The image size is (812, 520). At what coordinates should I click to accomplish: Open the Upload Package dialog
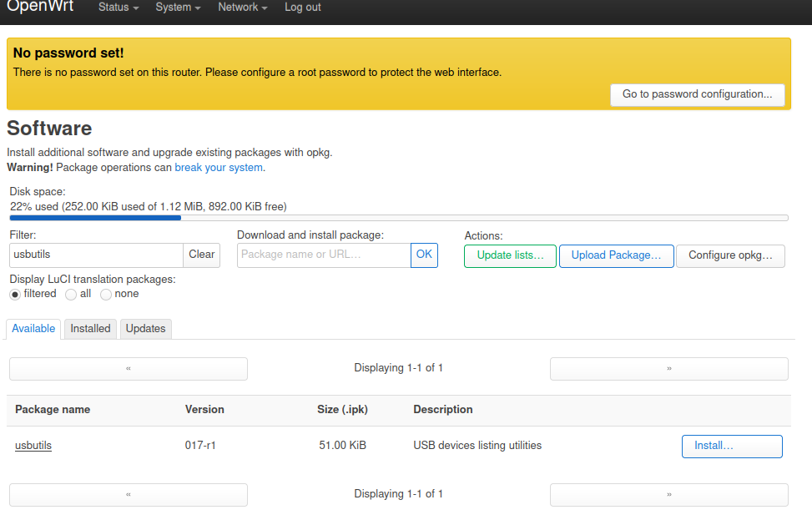[x=616, y=255]
